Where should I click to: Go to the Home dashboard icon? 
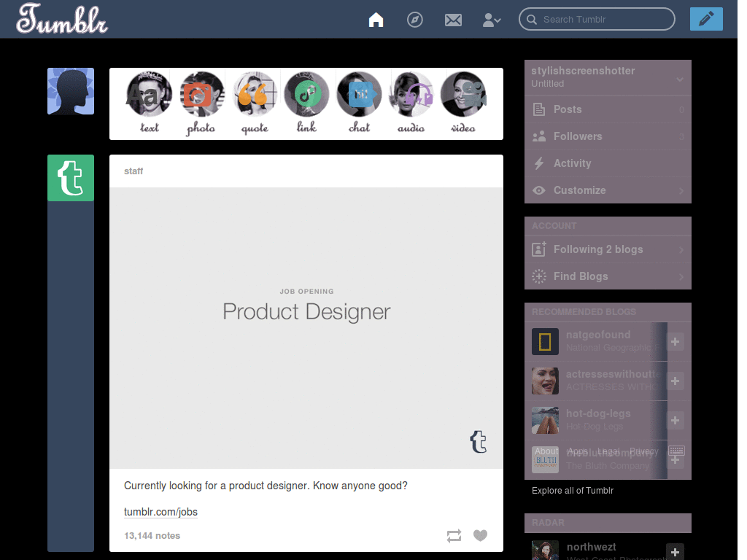pos(376,20)
